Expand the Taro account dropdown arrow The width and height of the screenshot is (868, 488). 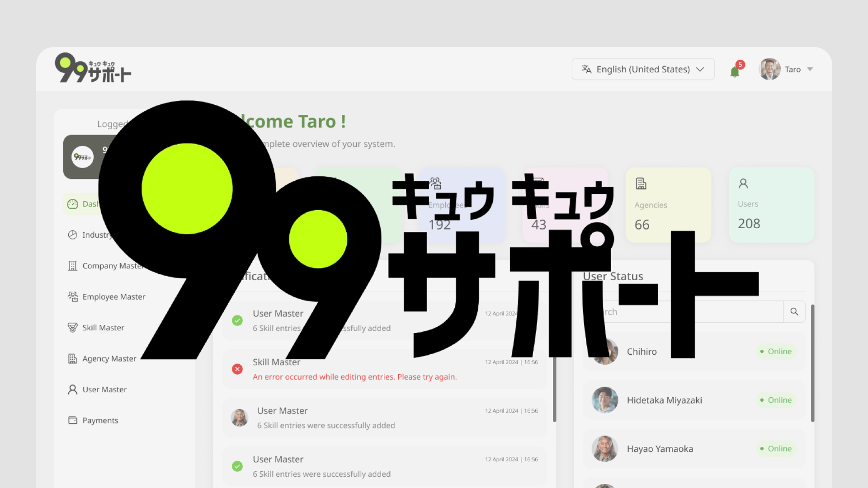(x=810, y=69)
